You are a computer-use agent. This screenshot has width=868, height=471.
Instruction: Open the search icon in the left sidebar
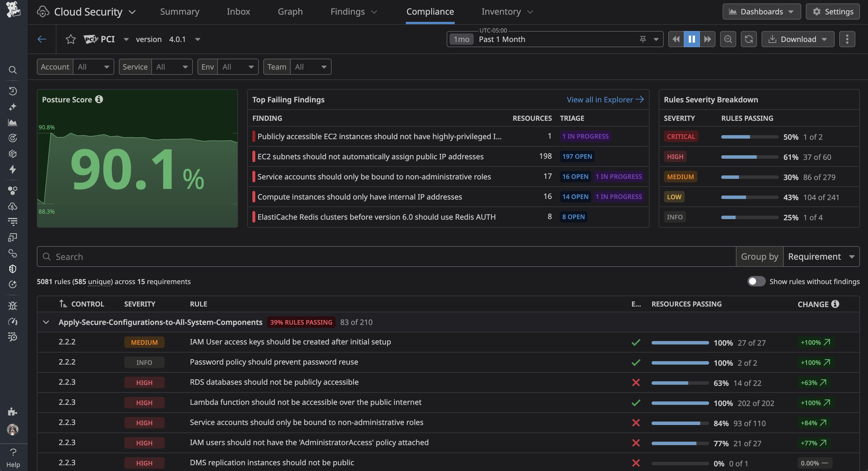click(x=13, y=70)
